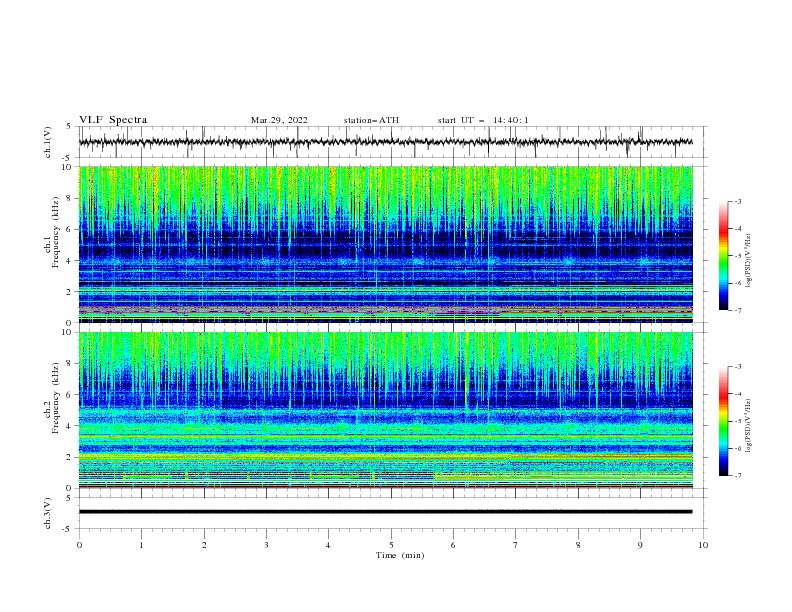Screen dimensions: 792x612
Task: Click the ch.2 spectrogram panel
Action: click(385, 410)
